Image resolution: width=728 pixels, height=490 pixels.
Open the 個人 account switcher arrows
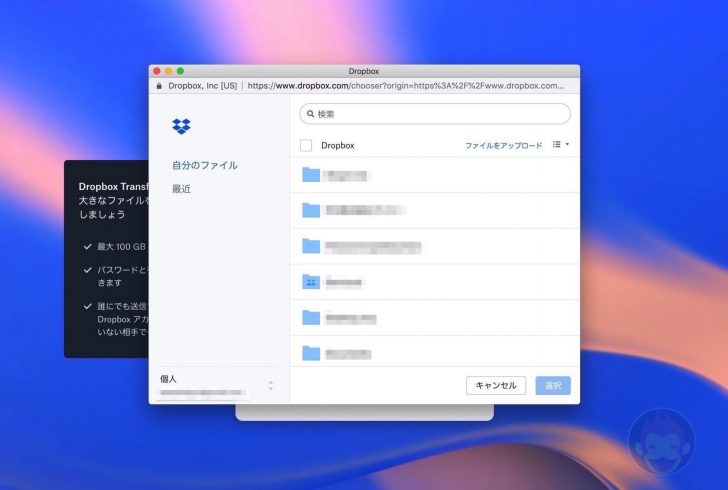[x=270, y=385]
